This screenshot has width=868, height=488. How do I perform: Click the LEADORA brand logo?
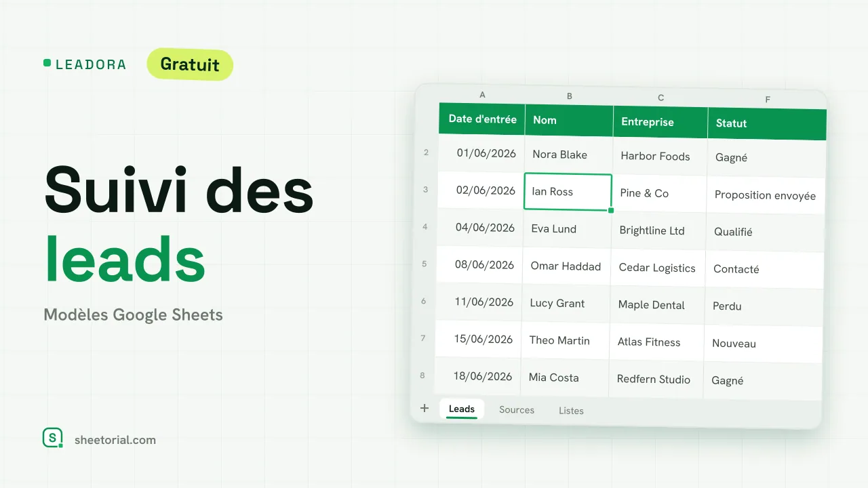click(x=85, y=64)
